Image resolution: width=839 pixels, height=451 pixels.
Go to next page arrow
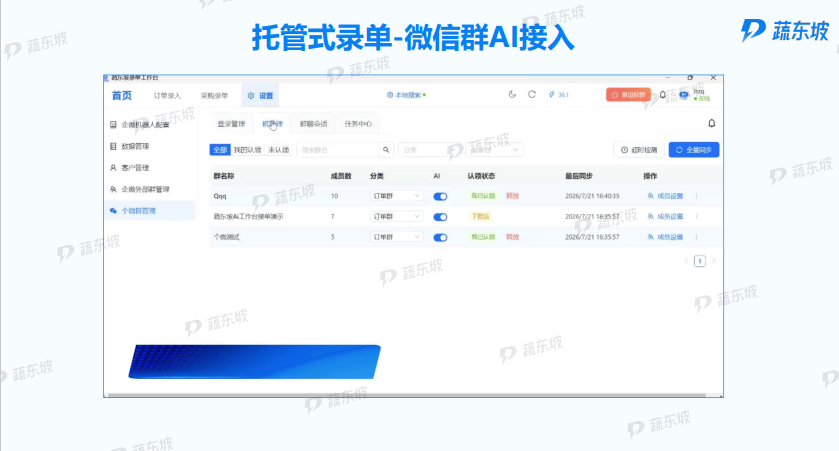[713, 261]
